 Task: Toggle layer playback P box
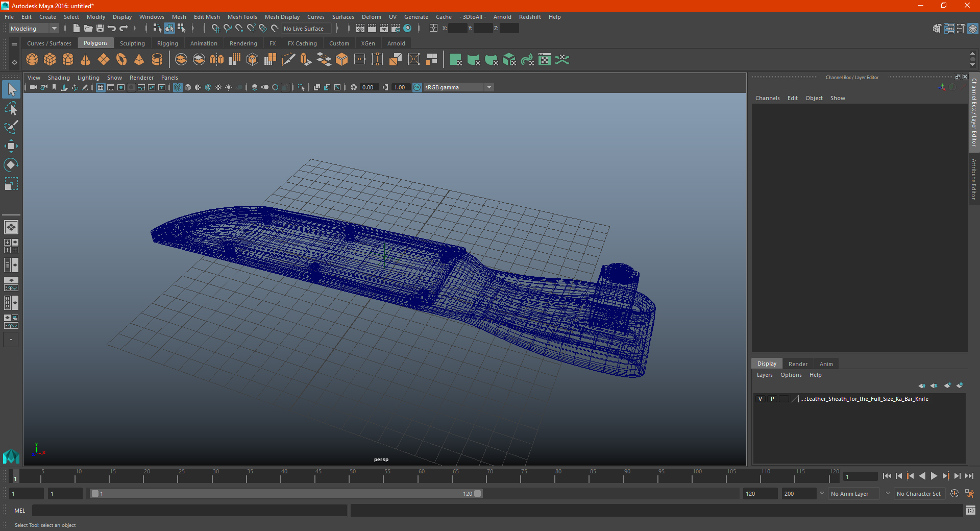point(772,399)
